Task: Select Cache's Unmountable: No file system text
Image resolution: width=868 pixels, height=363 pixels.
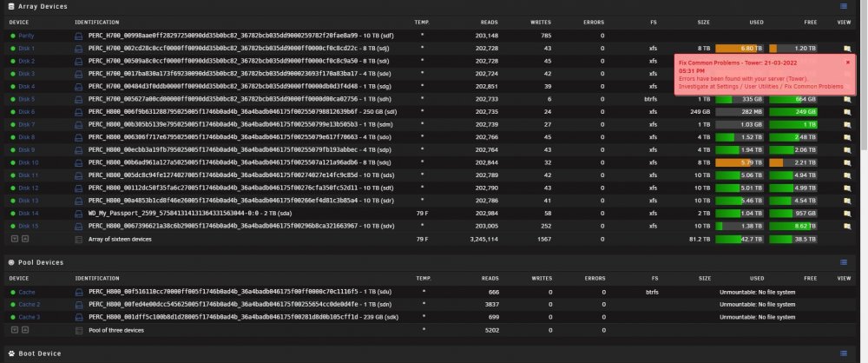Action: [x=757, y=292]
